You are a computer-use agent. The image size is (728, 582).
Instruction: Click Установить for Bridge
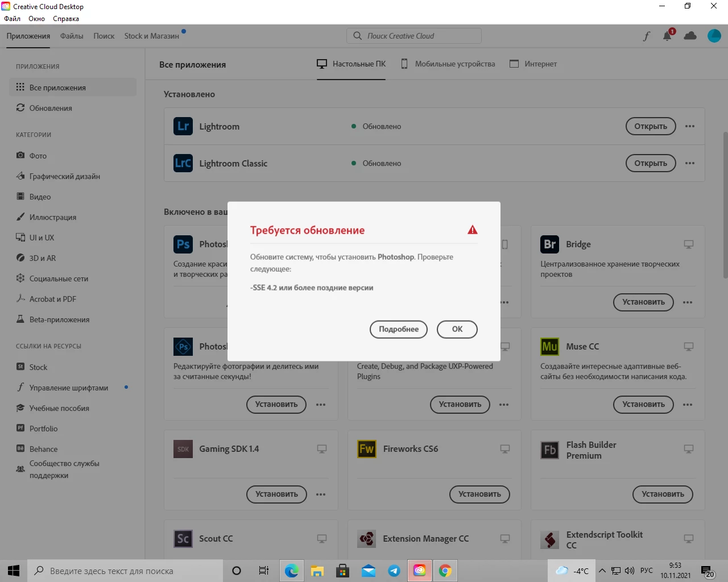pos(643,302)
